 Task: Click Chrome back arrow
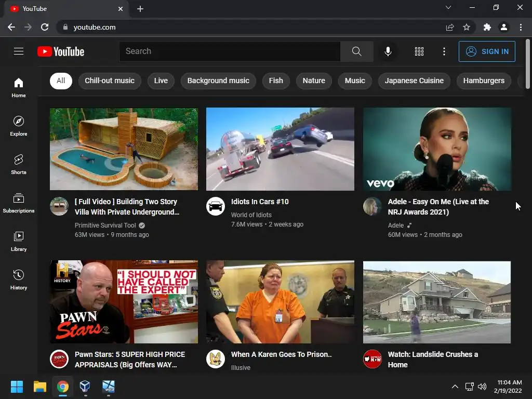tap(11, 27)
